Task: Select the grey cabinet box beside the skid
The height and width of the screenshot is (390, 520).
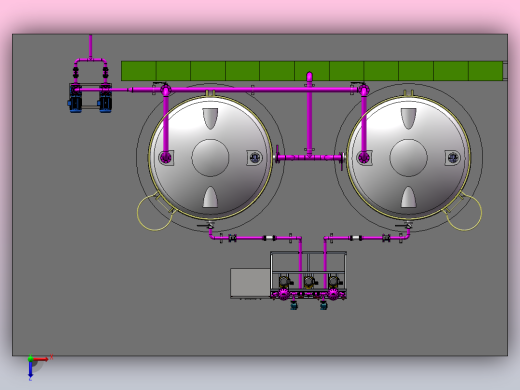Action: click(x=250, y=283)
